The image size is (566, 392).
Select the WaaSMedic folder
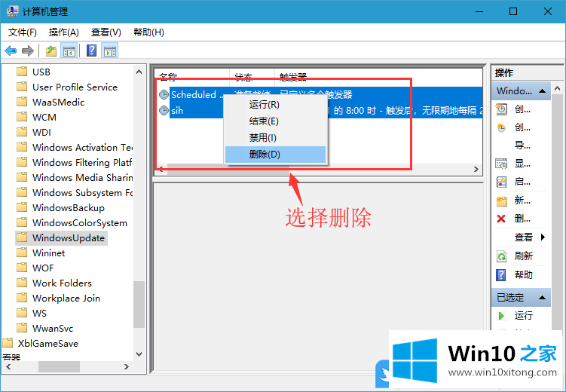pyautogui.click(x=58, y=103)
